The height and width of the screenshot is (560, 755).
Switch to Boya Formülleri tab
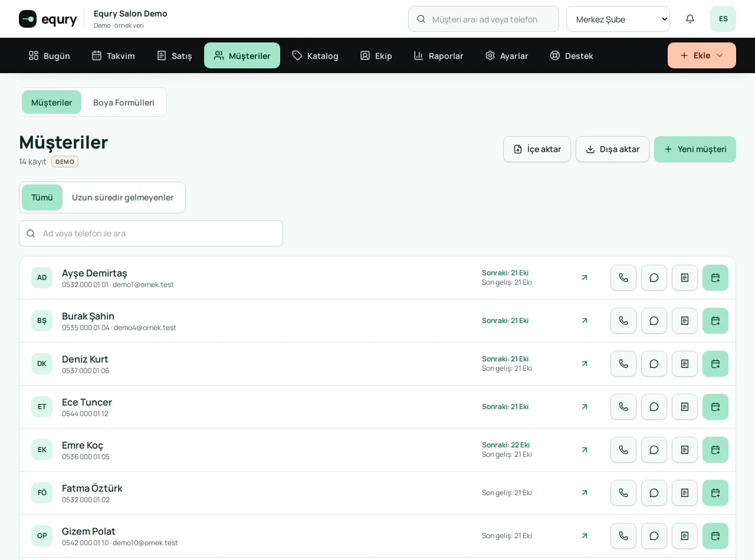pos(124,102)
